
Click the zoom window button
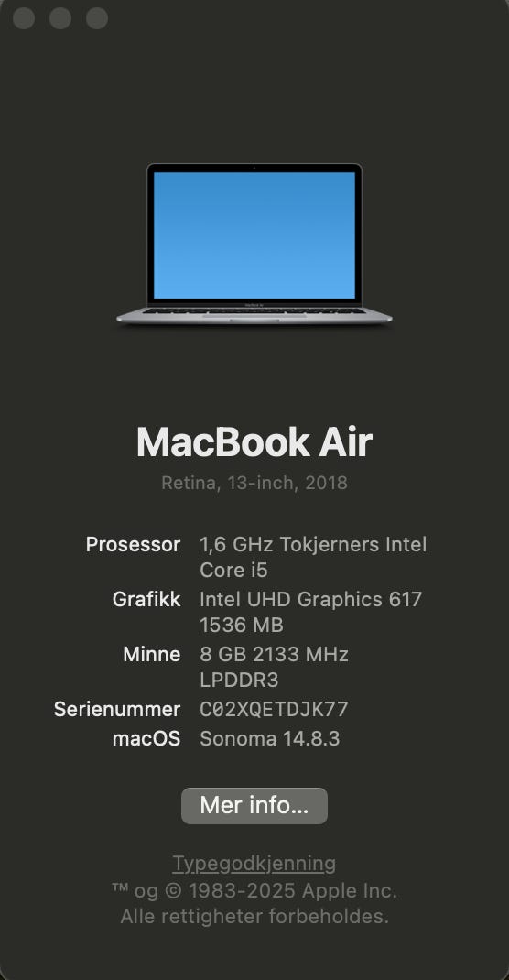tap(97, 18)
